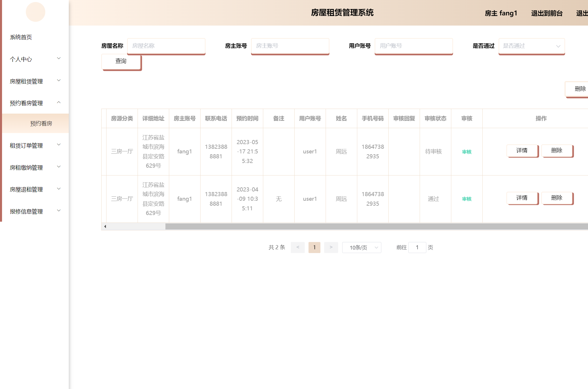Image resolution: width=588 pixels, height=389 pixels.
Task: Open the 系统首页 menu item
Action: [21, 37]
